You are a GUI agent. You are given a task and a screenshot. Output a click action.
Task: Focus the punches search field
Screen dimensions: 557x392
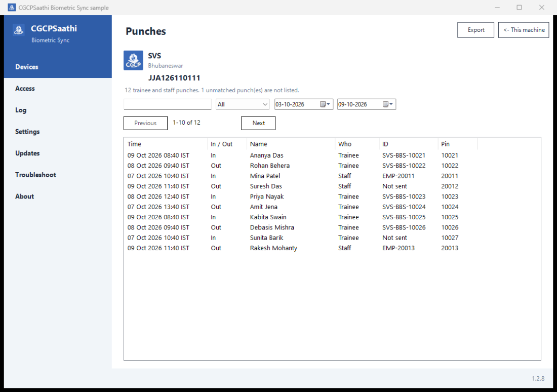(x=168, y=104)
